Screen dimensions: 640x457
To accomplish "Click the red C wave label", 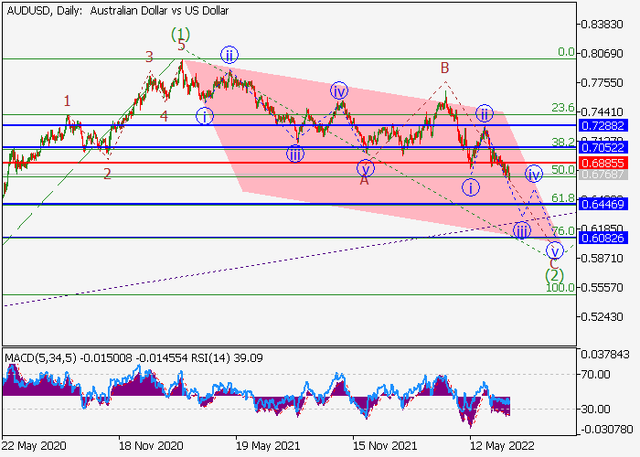I will 554,262.
